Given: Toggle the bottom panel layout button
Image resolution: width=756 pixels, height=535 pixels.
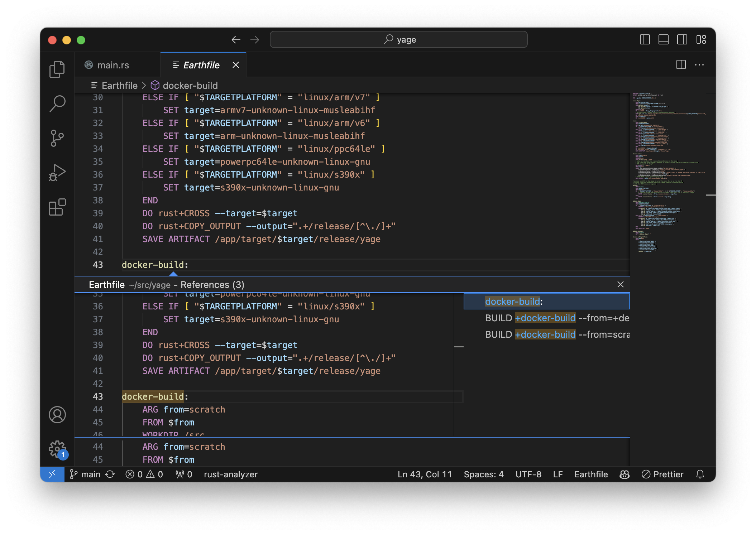Looking at the screenshot, I should click(x=664, y=39).
